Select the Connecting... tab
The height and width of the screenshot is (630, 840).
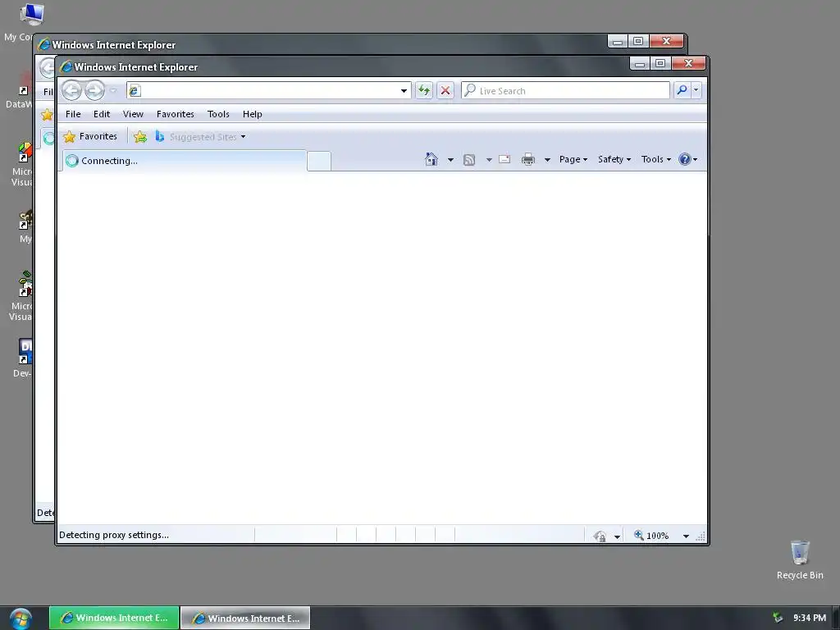[x=185, y=161]
